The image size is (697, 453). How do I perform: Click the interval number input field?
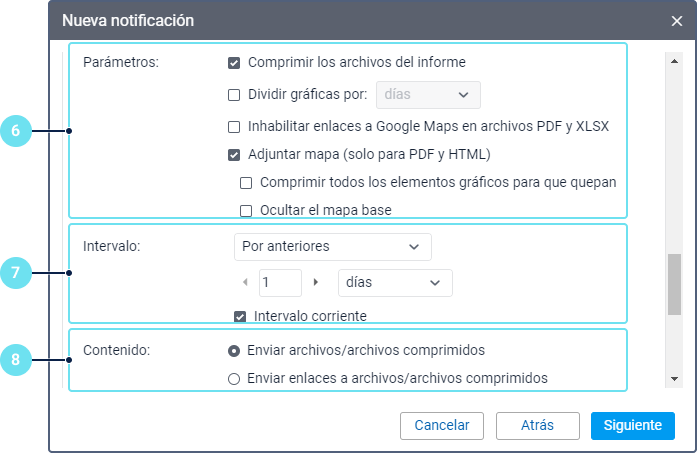coord(280,283)
